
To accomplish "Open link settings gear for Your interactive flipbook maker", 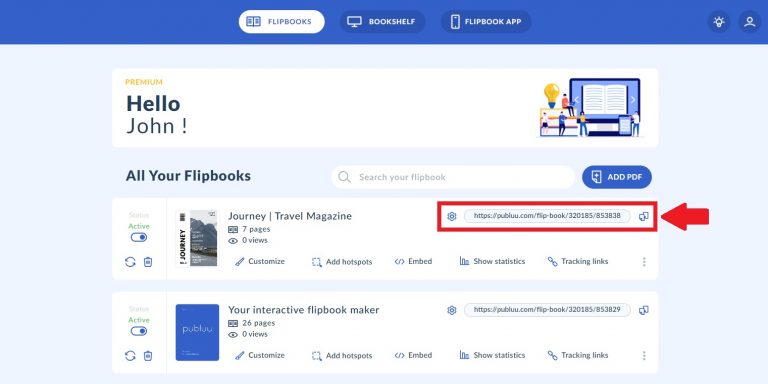I will pos(452,310).
